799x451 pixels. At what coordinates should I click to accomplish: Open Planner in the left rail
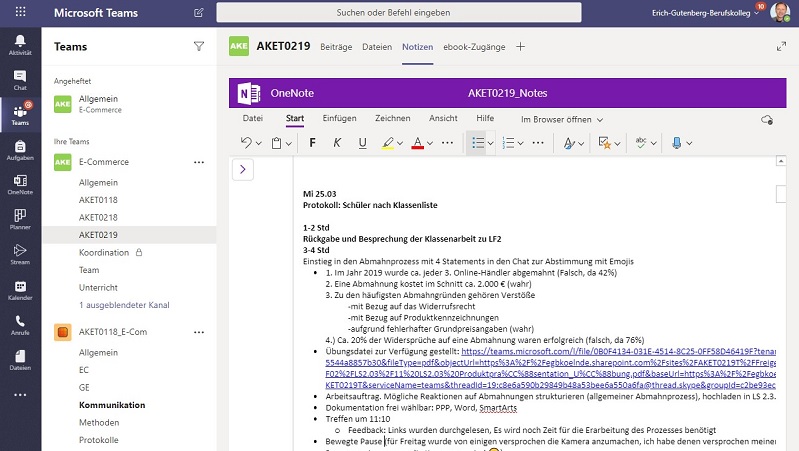click(20, 220)
